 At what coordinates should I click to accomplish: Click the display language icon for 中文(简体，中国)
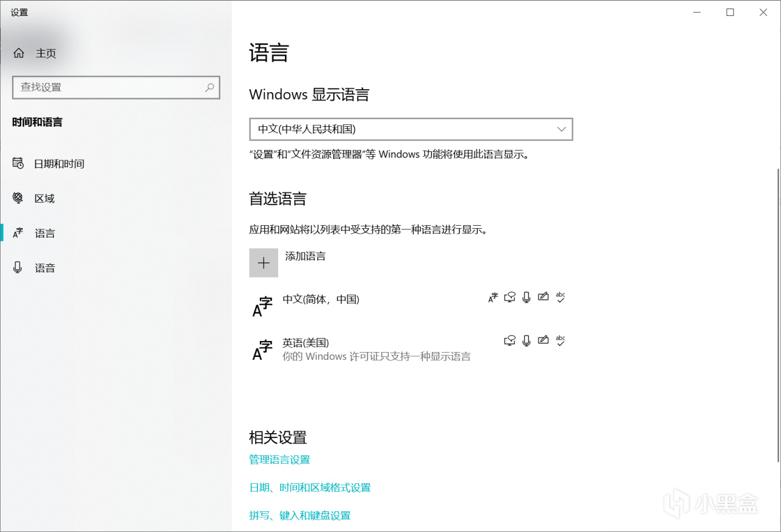(x=493, y=298)
